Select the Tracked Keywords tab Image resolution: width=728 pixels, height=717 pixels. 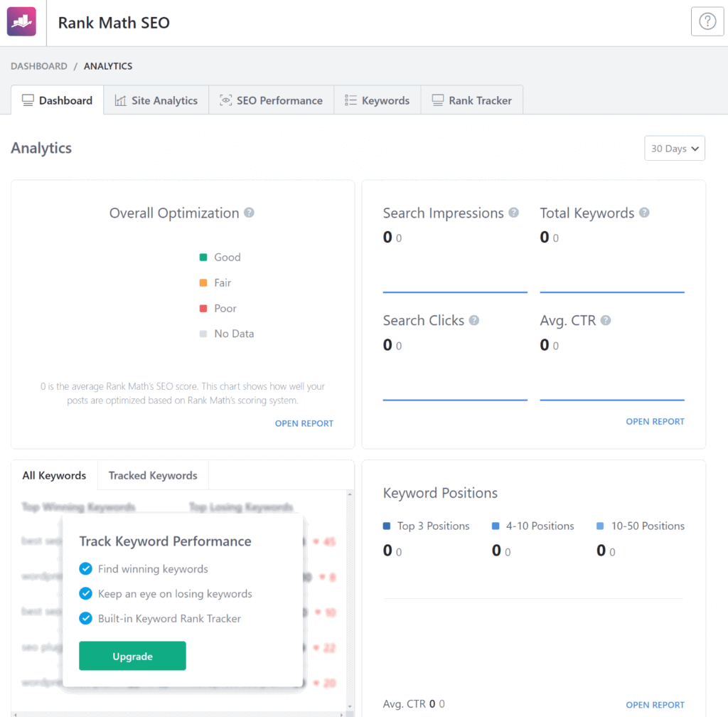point(153,475)
